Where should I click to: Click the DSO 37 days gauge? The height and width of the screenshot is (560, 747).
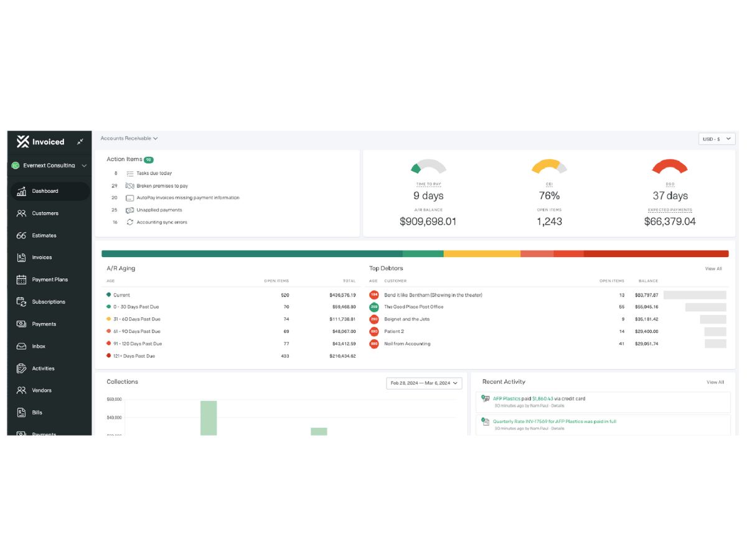tap(669, 166)
